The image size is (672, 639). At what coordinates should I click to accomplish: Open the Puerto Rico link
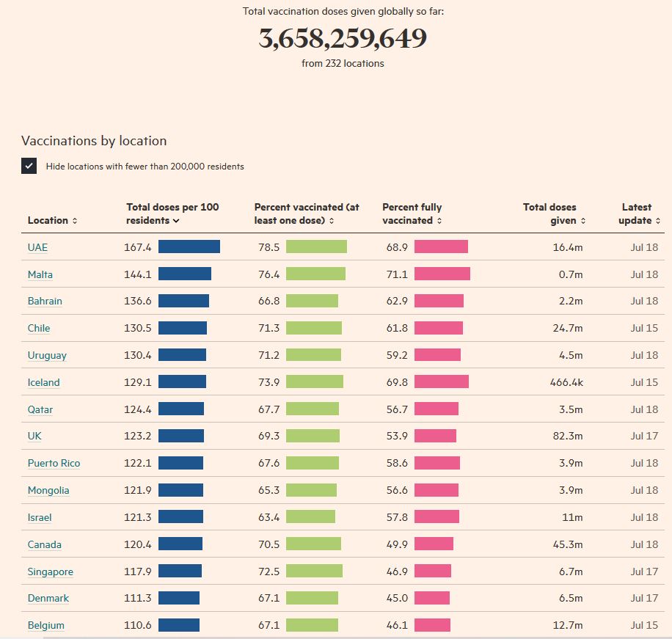click(x=54, y=463)
